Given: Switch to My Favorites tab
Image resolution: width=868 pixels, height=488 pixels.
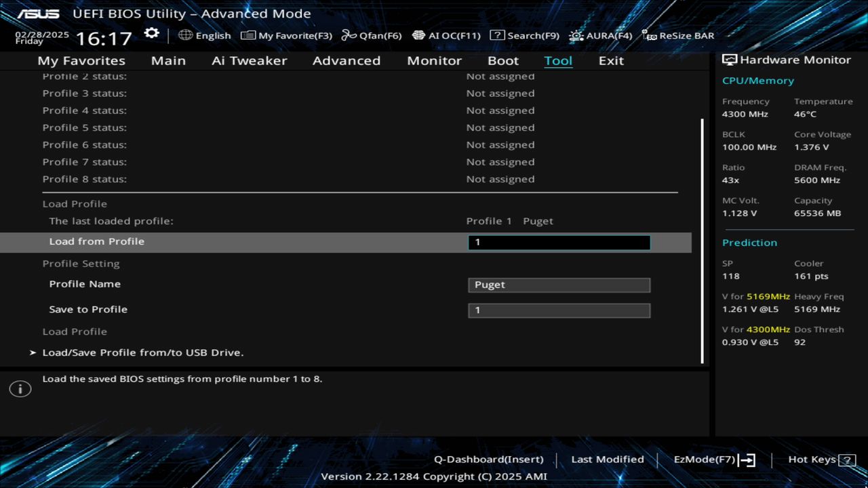Looking at the screenshot, I should tap(81, 60).
